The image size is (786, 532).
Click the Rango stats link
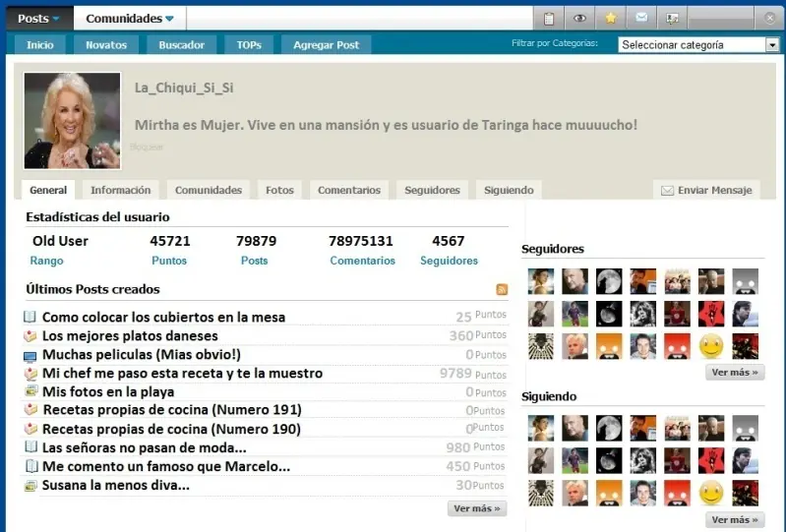46,261
